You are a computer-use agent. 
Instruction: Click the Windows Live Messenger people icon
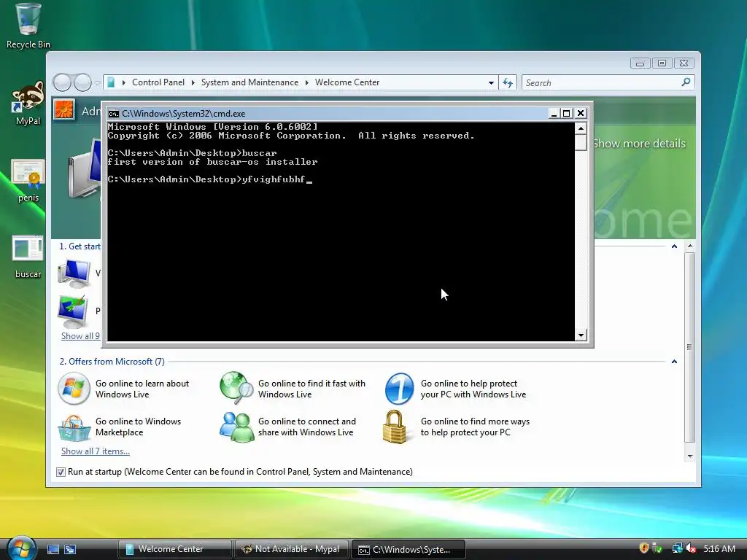[236, 427]
